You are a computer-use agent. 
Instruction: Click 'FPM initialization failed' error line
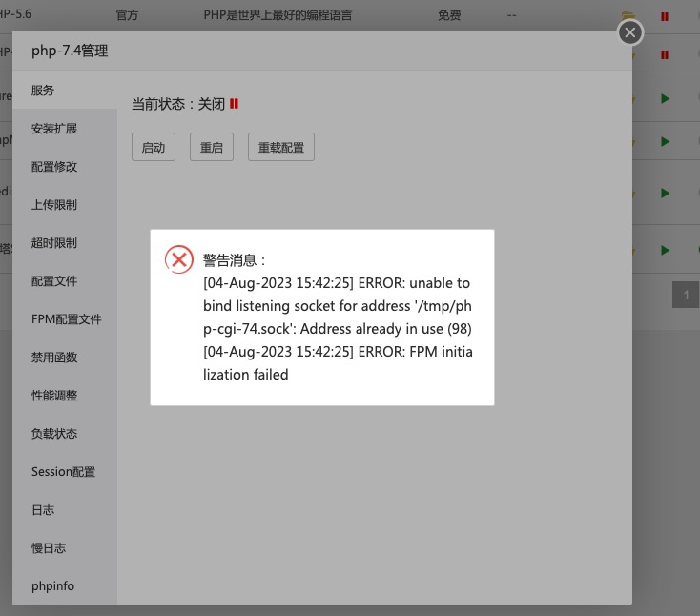tap(338, 363)
